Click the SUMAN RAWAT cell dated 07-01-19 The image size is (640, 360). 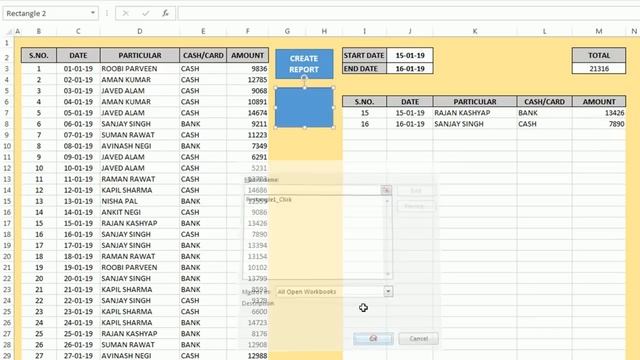[x=140, y=135]
